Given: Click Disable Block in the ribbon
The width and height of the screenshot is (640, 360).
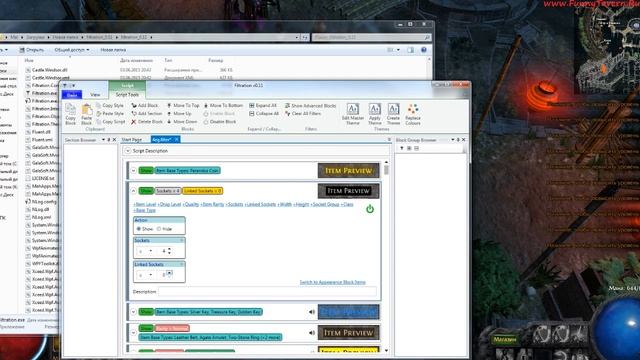Looking at the screenshot, I should click(x=220, y=122).
